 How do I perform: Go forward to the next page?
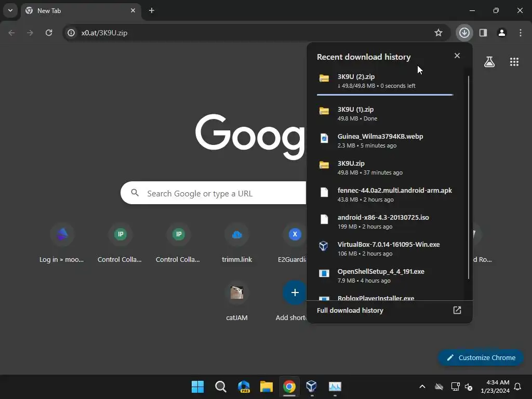30,33
